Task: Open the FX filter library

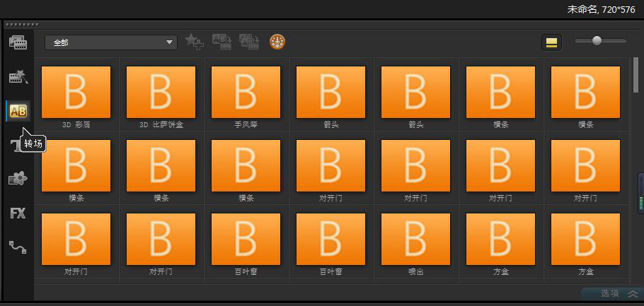Action: [x=18, y=213]
